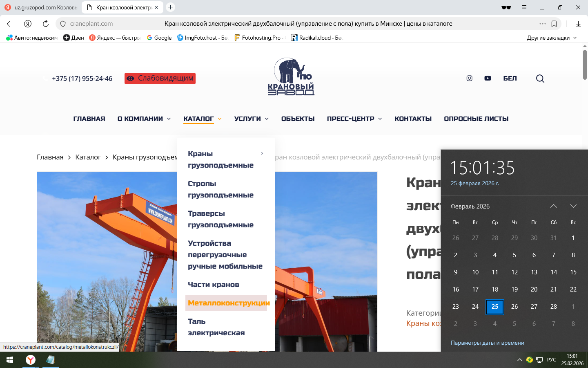The height and width of the screenshot is (368, 588).
Task: Switch keyboard layout via РУС indicator
Action: point(552,360)
